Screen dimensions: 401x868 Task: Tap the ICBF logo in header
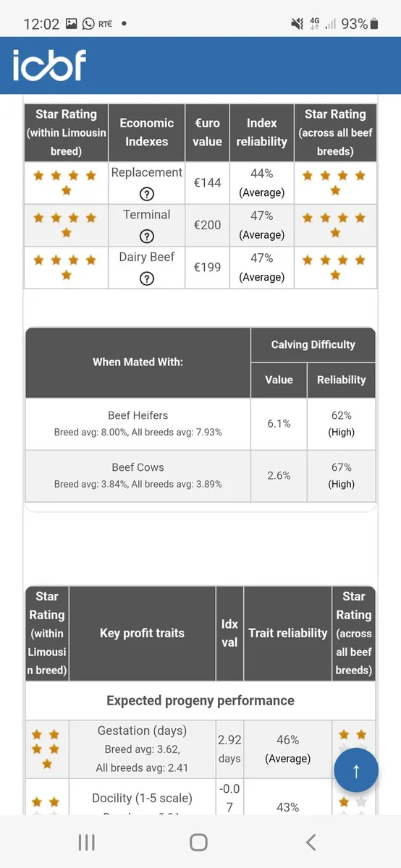point(49,66)
